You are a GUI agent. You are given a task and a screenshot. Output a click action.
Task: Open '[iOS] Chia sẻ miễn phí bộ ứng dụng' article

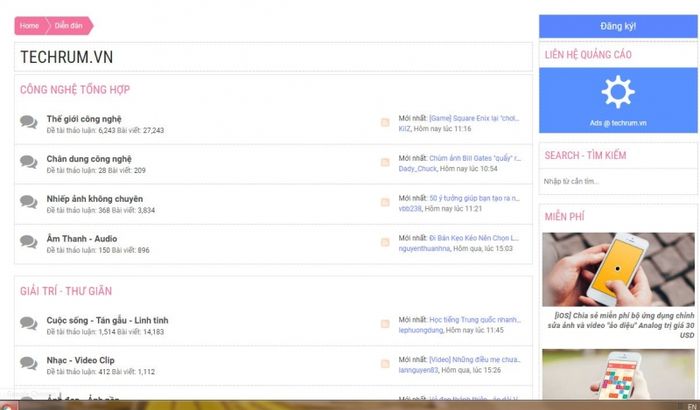[621, 325]
